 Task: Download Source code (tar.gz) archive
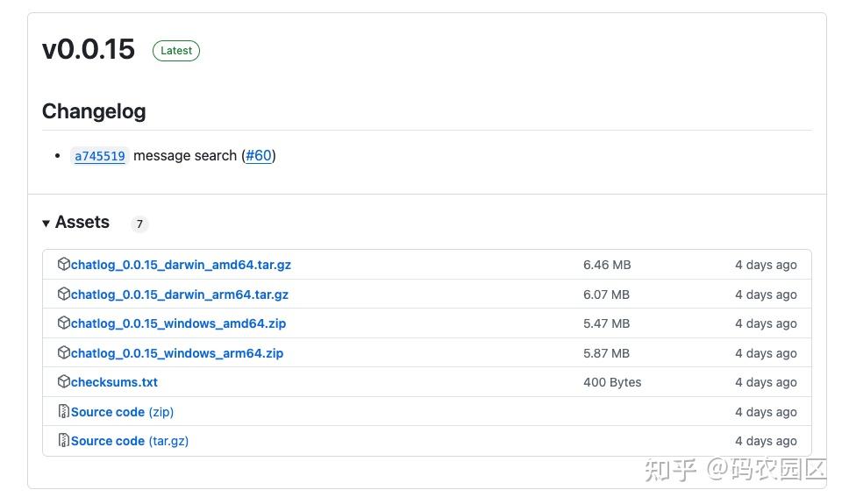click(129, 441)
